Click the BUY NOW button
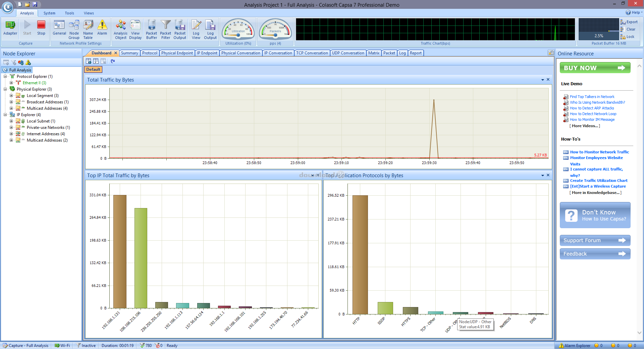This screenshot has width=644, height=349. (595, 68)
